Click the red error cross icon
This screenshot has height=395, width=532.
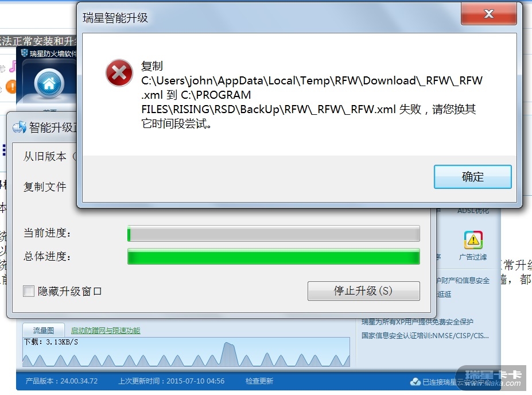pyautogui.click(x=119, y=72)
